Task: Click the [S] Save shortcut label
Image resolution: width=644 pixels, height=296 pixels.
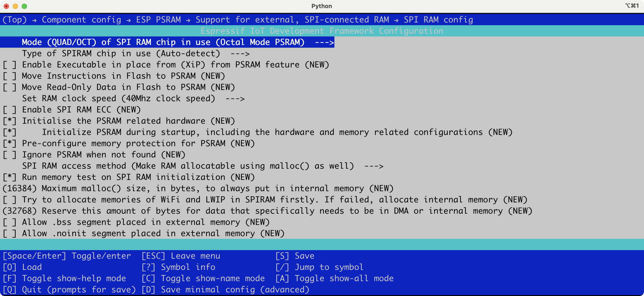Action: coord(295,256)
